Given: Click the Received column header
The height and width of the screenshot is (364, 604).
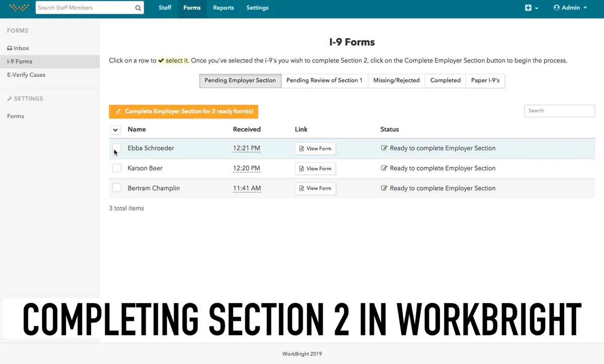Looking at the screenshot, I should [x=247, y=129].
